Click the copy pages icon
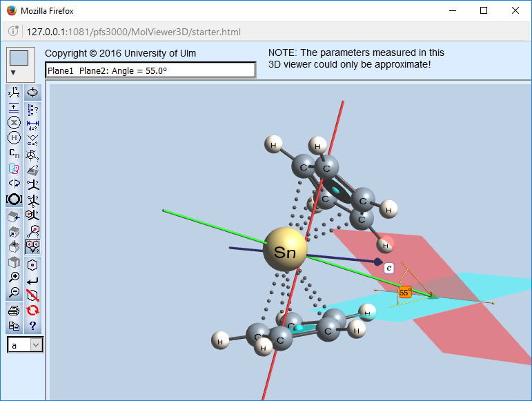Viewport: 532px width, 401px height. pos(14,326)
